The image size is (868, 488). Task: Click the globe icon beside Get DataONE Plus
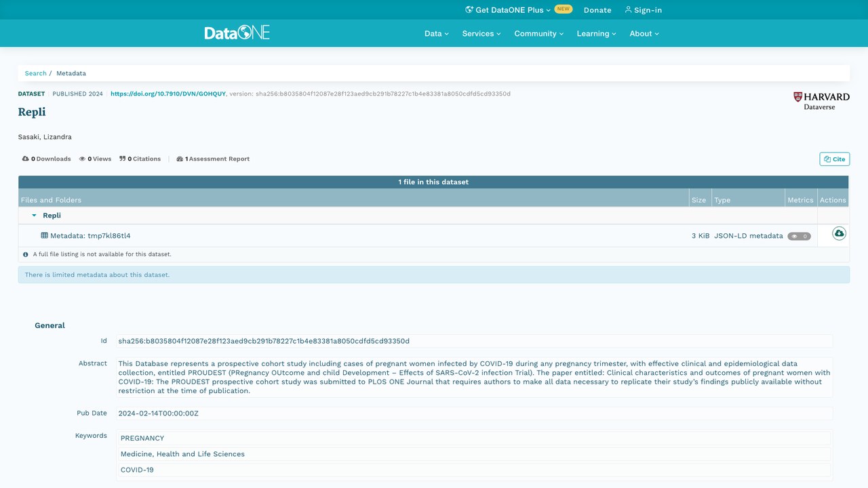(x=469, y=9)
